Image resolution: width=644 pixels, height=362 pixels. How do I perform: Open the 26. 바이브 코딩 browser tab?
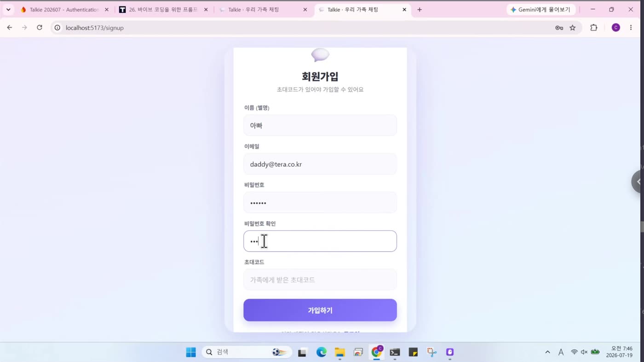coord(163,10)
